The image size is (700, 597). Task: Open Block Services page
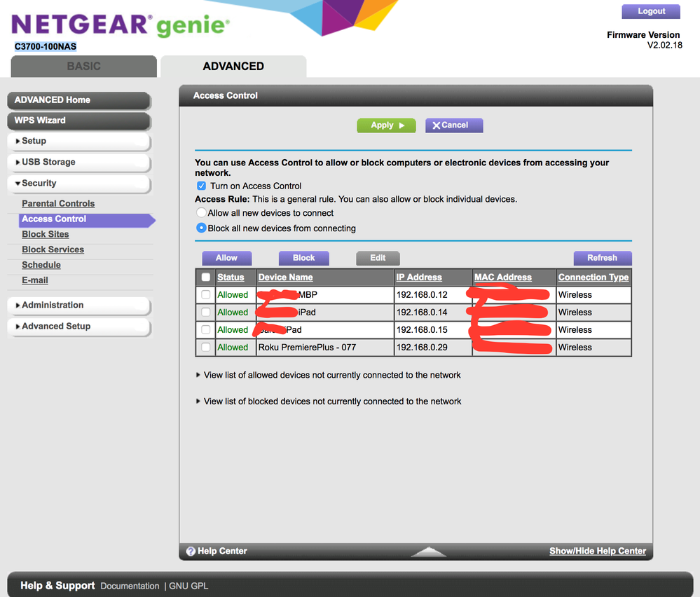[x=53, y=249]
